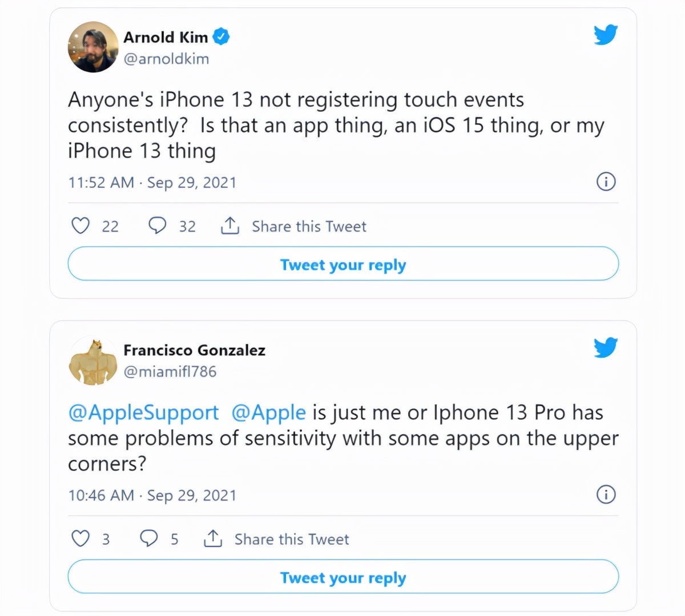Click the share arrow icon on Arnold Kim's tweet

tap(229, 225)
